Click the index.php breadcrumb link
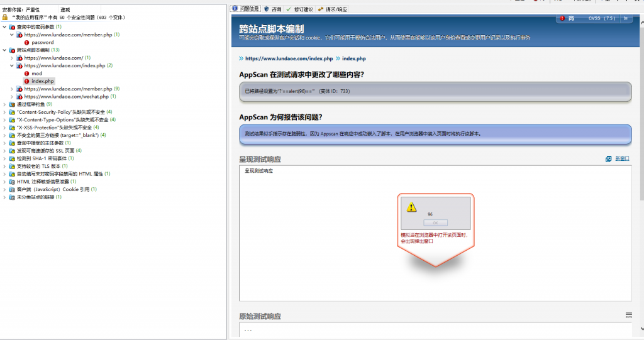Image resolution: width=644 pixels, height=340 pixels. point(353,58)
